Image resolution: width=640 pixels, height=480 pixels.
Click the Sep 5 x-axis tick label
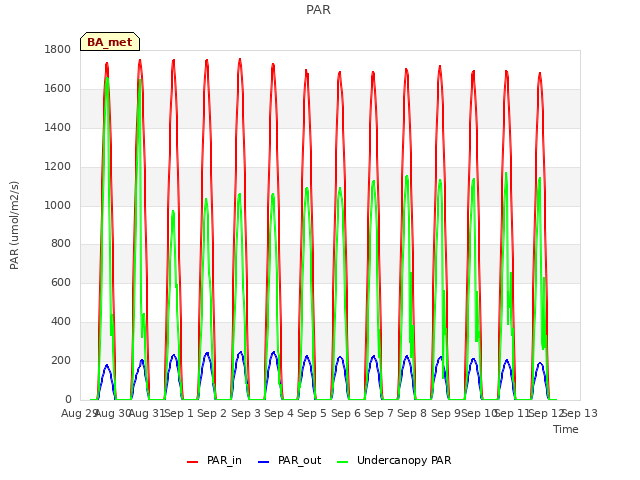[312, 413]
